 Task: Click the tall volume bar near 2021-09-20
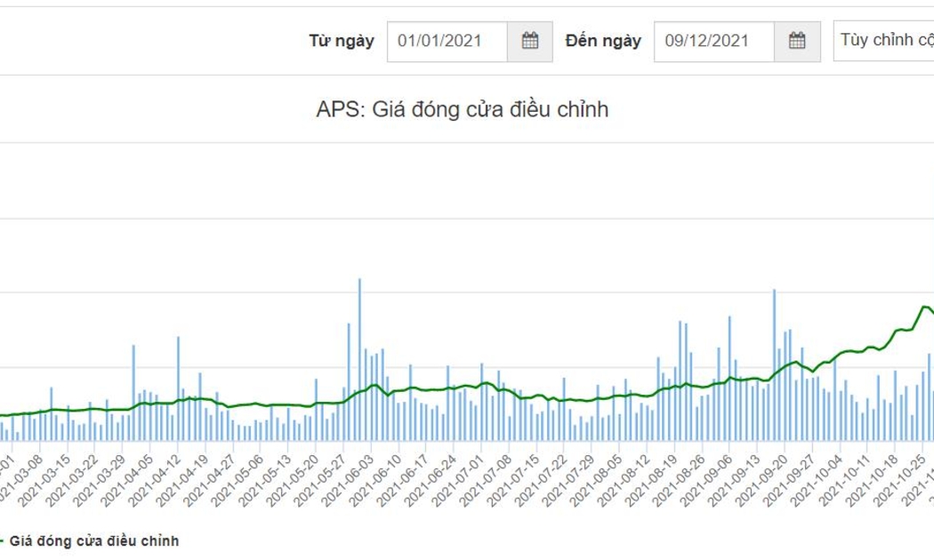[775, 364]
